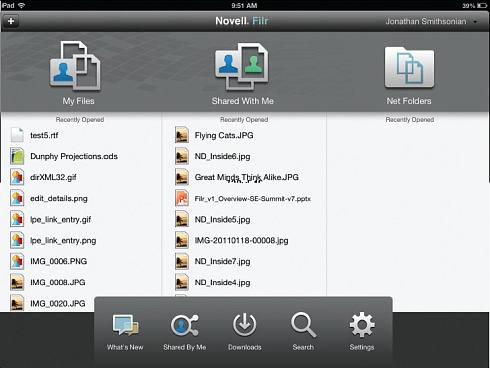Screen dimensions: 490x368
Task: Open Dunphy Projections.ods
Action: pyautogui.click(x=74, y=156)
